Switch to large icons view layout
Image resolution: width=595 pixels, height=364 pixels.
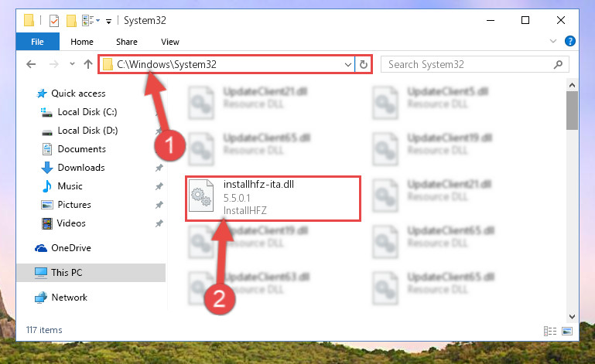point(567,331)
